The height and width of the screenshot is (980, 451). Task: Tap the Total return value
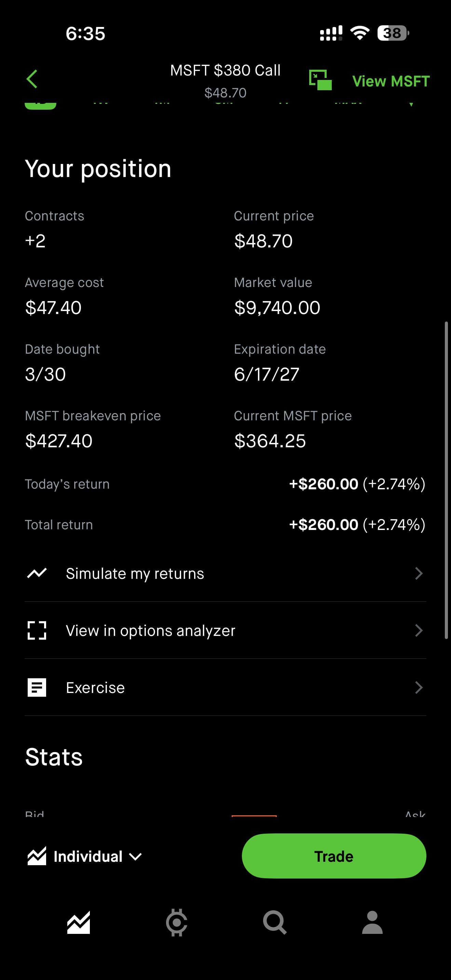pyautogui.click(x=357, y=525)
